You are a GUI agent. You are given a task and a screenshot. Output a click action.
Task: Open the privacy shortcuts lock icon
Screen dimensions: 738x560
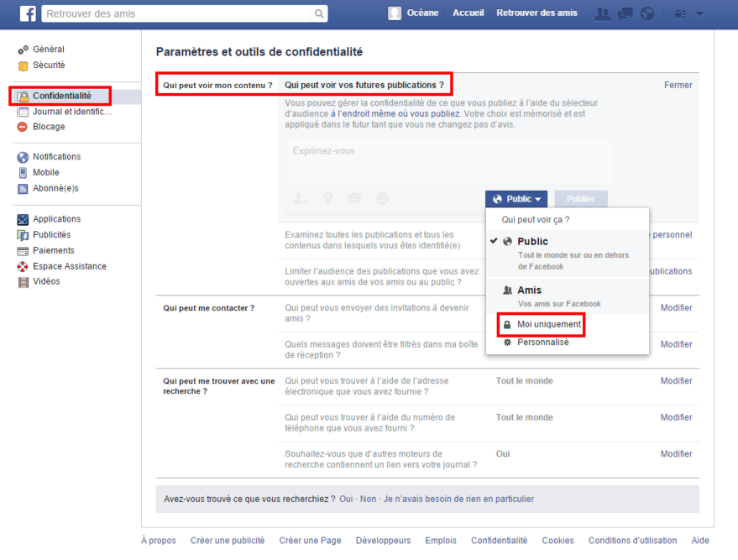[x=679, y=13]
